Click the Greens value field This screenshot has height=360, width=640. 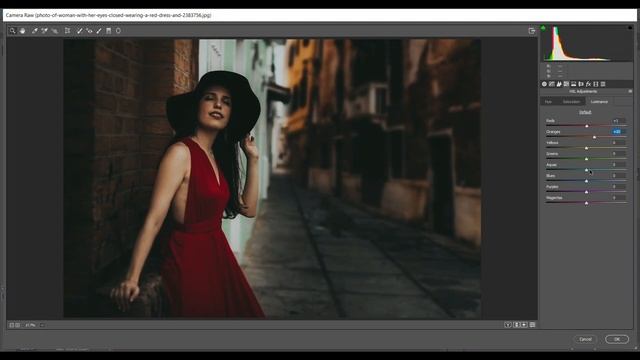(618, 154)
